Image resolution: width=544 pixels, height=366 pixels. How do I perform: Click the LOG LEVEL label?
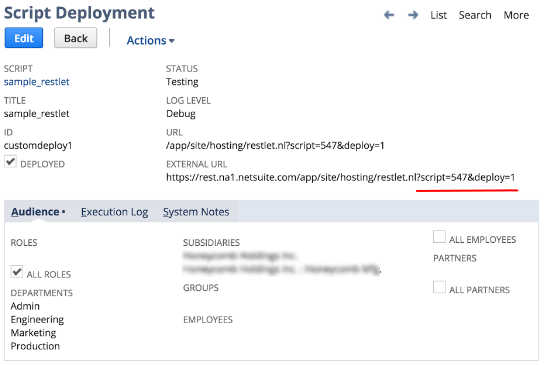[188, 101]
